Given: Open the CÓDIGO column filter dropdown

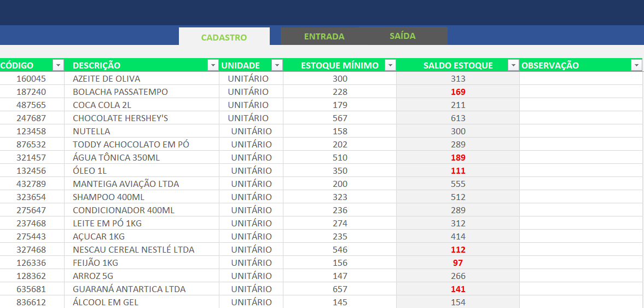Looking at the screenshot, I should 58,65.
